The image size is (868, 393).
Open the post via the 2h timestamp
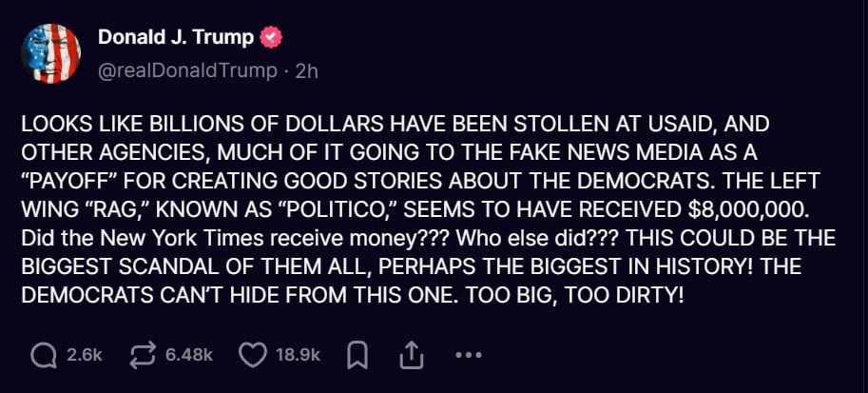[x=307, y=70]
